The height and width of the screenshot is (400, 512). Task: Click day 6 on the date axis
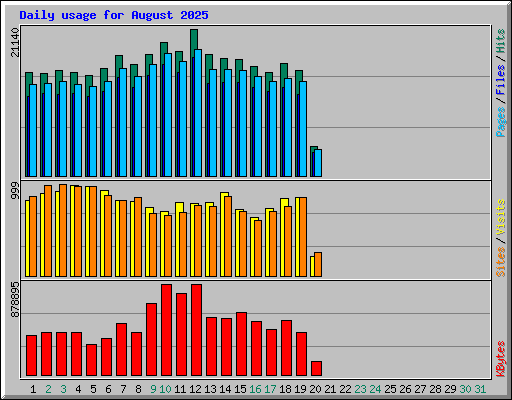108,389
